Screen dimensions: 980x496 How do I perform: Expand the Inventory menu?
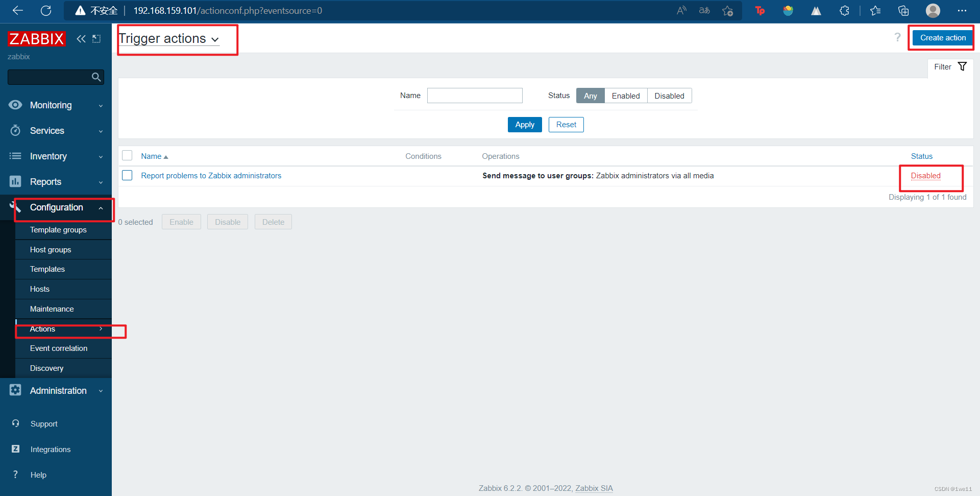(56, 156)
